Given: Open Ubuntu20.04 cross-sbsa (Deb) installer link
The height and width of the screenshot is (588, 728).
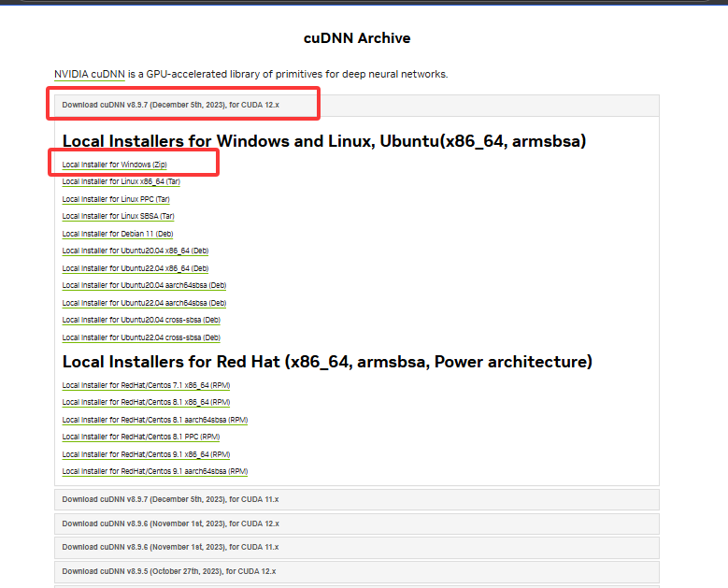Looking at the screenshot, I should pyautogui.click(x=142, y=320).
